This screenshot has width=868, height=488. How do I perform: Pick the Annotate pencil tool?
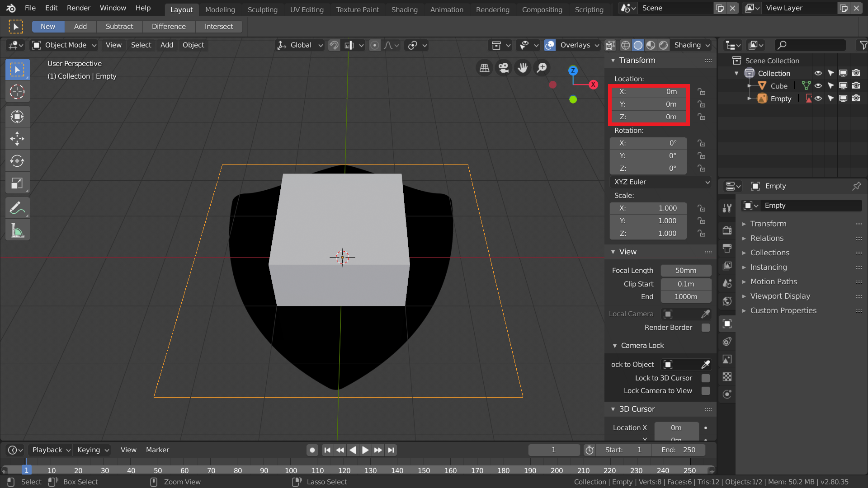pyautogui.click(x=17, y=208)
